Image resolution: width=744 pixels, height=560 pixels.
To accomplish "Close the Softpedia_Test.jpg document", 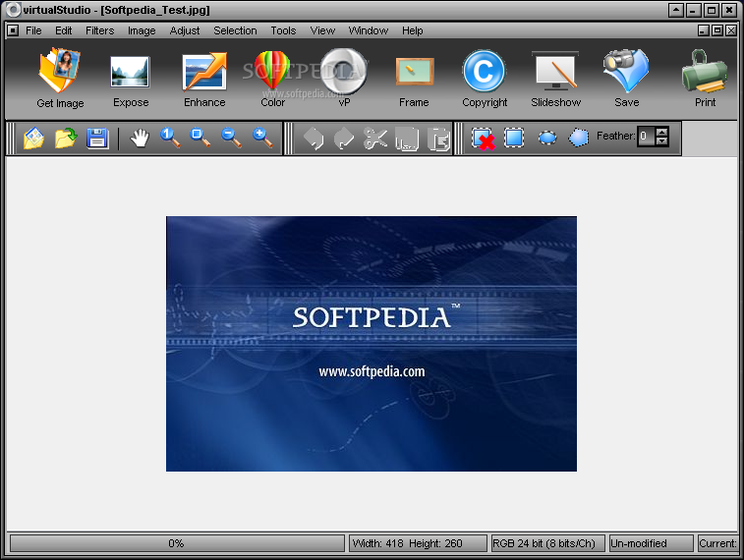I will click(x=731, y=30).
